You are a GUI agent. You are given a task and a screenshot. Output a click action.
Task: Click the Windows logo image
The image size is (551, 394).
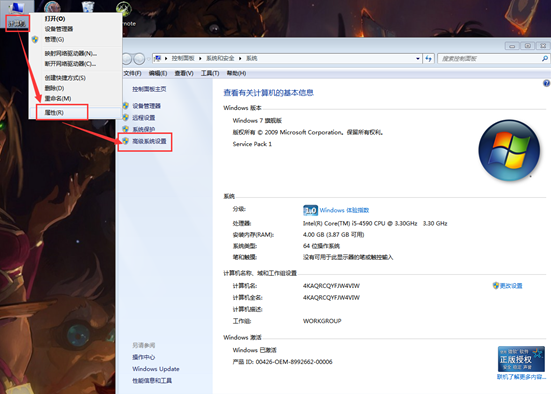[x=509, y=150]
